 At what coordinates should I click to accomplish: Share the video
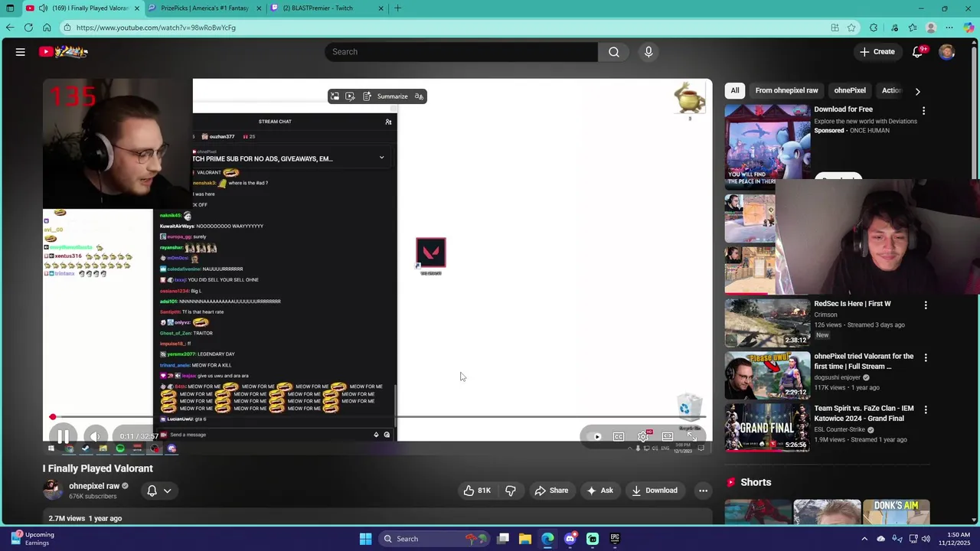pos(551,491)
